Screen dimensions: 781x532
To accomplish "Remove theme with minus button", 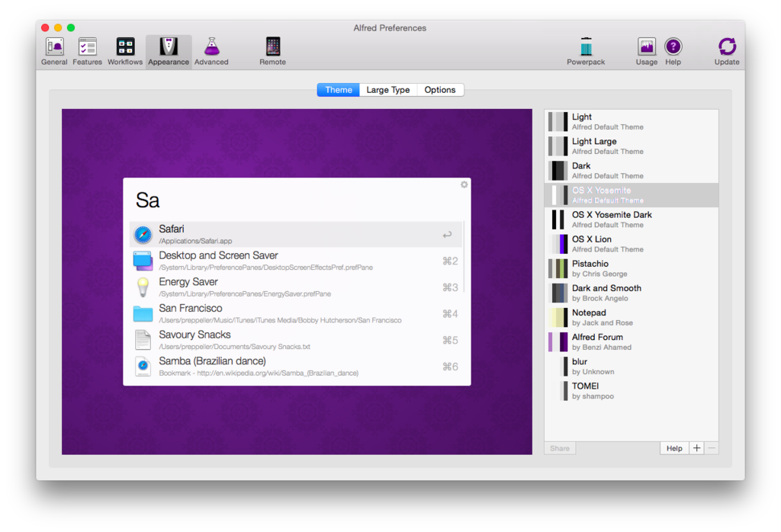I will [712, 448].
